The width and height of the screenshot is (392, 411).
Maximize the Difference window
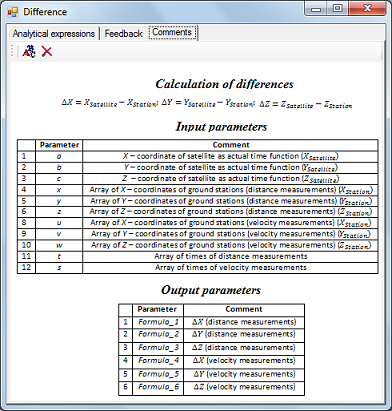[x=337, y=9]
